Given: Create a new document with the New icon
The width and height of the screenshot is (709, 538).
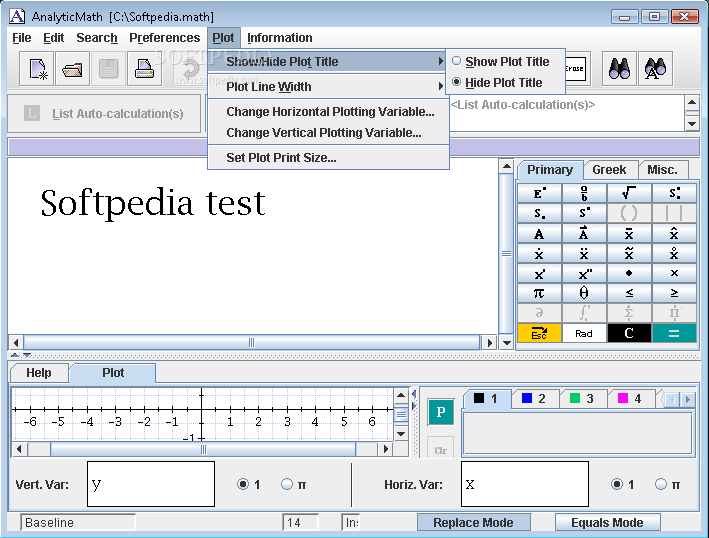Looking at the screenshot, I should 37,69.
